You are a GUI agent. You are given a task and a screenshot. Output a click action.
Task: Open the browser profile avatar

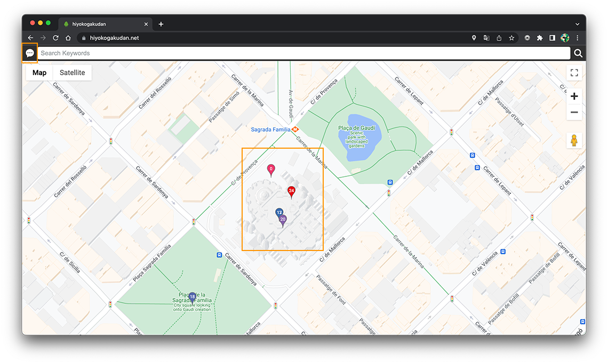click(x=565, y=38)
